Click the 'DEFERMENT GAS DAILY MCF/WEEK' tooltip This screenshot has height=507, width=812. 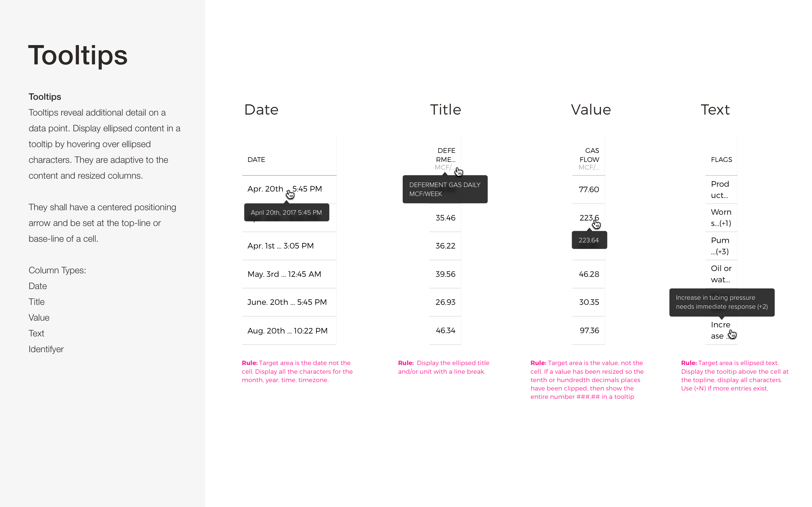pos(445,189)
